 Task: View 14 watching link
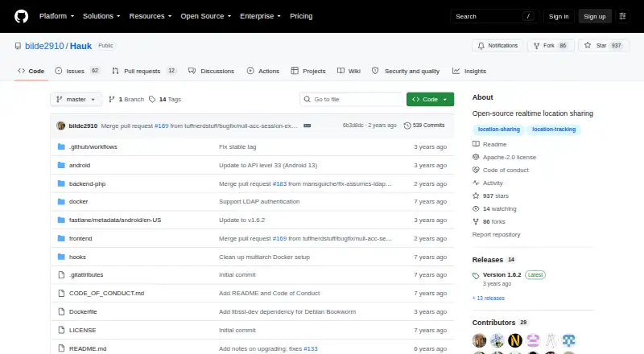click(494, 208)
